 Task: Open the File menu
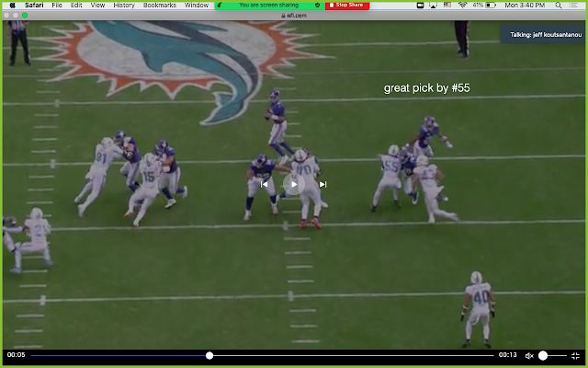[x=57, y=5]
